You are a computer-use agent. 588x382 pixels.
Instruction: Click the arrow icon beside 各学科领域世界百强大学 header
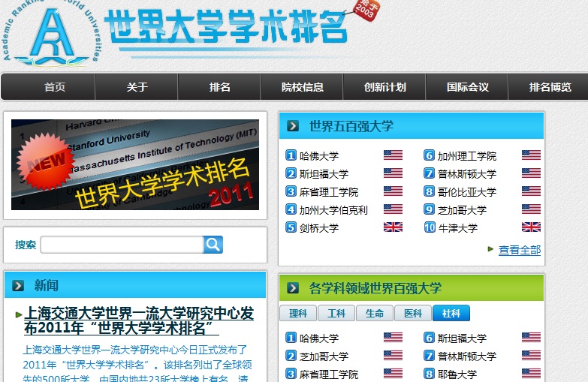pyautogui.click(x=293, y=288)
